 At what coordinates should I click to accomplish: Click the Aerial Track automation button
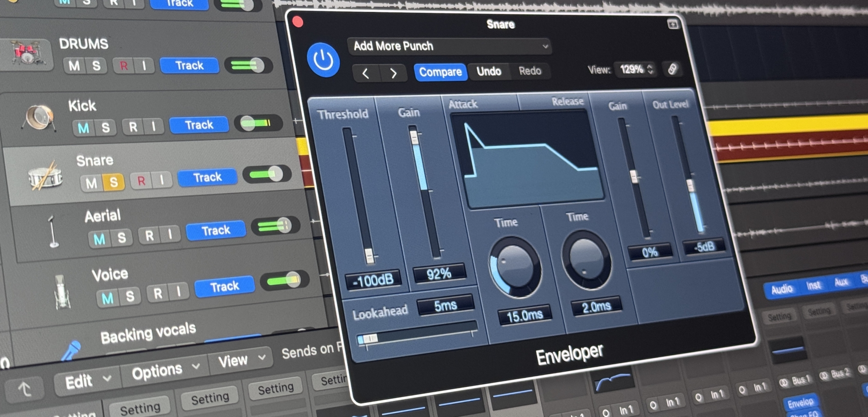click(216, 231)
